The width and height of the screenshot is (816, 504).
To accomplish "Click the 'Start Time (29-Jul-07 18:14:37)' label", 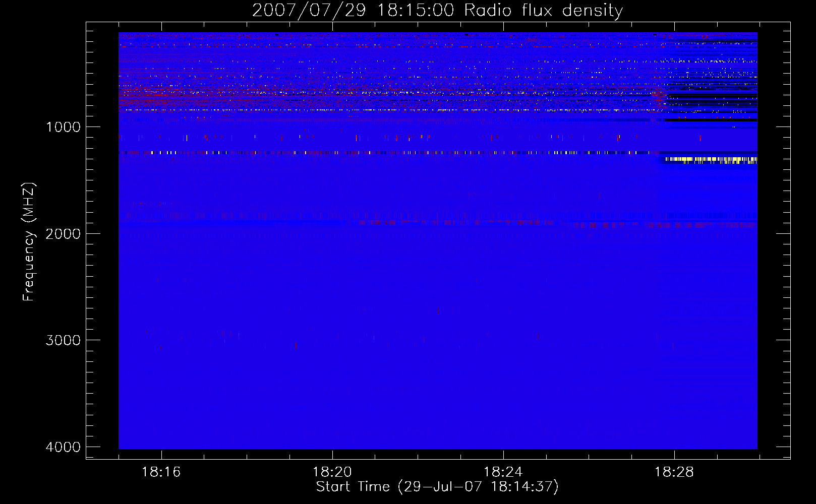I will pos(437,487).
